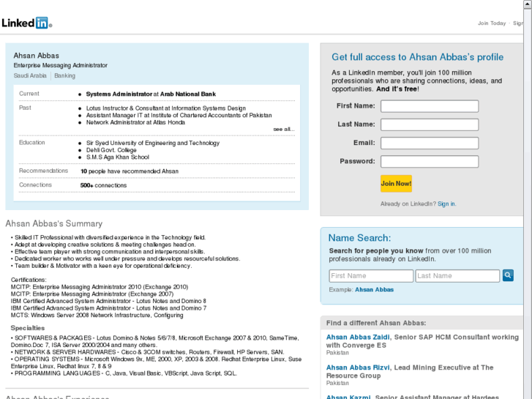
Task: Click the Banking industry text
Action: click(x=65, y=75)
